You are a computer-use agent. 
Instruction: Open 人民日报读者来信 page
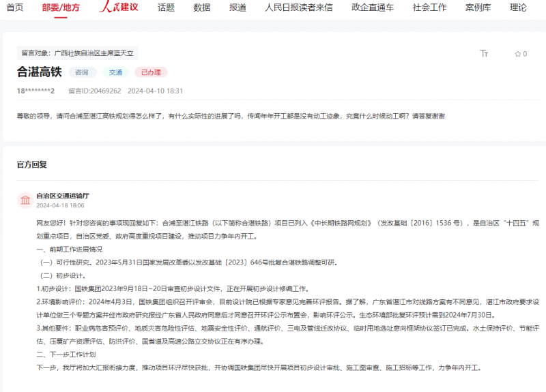coord(299,7)
